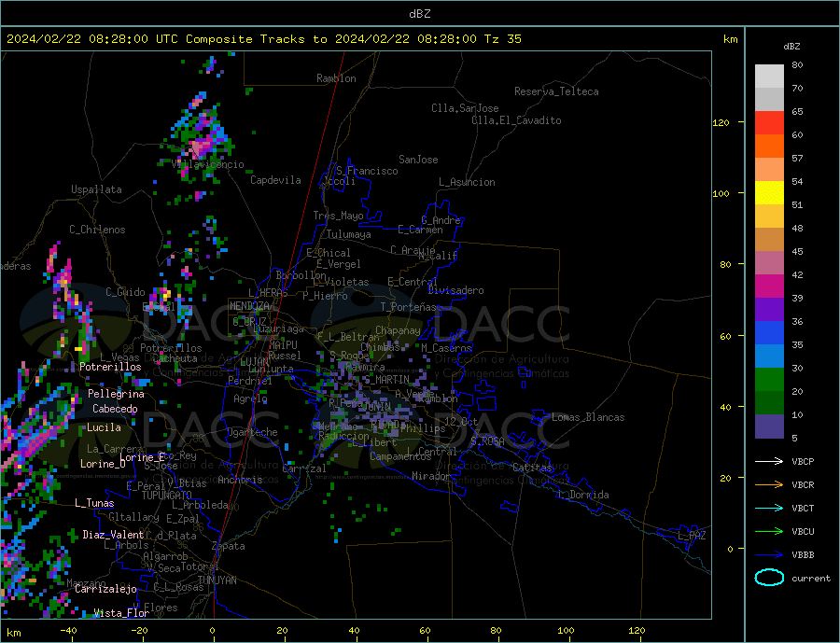Click the Divisadero label
The image size is (840, 643).
[x=455, y=290]
